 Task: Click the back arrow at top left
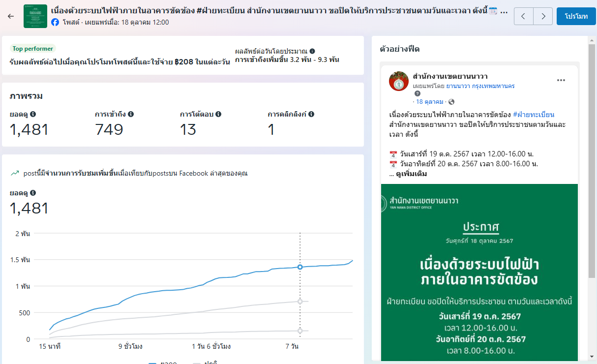click(x=11, y=16)
